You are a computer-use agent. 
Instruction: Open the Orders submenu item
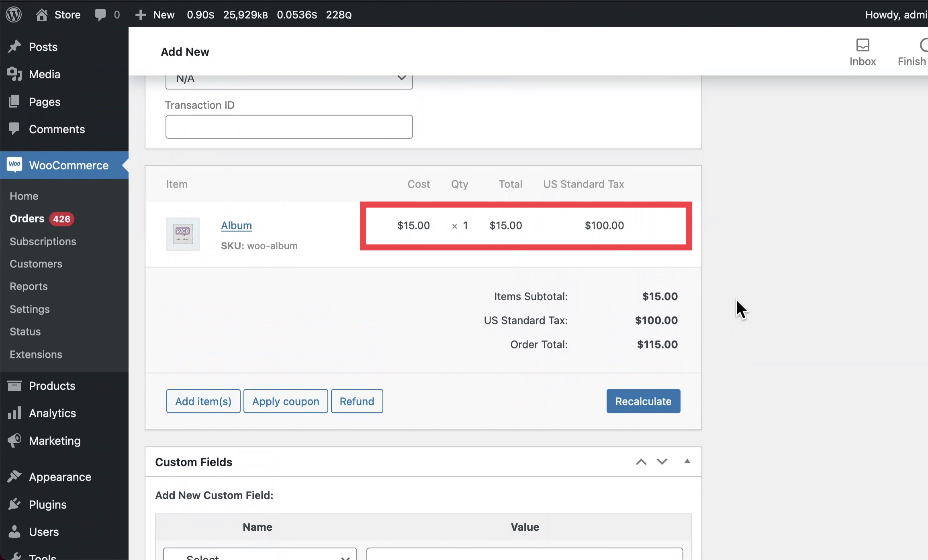[x=27, y=219]
